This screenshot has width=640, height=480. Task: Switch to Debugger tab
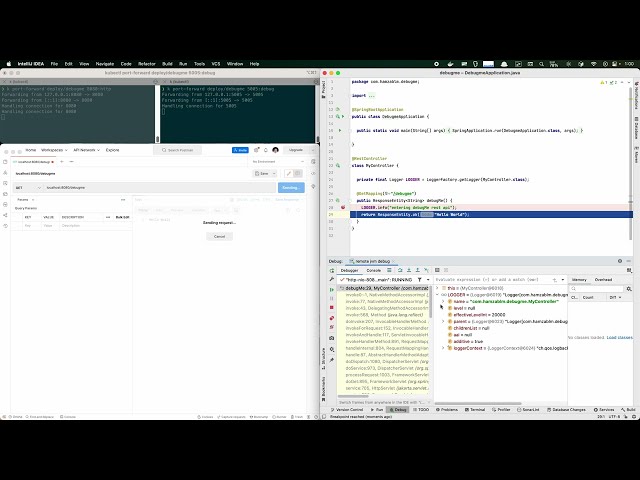(349, 270)
